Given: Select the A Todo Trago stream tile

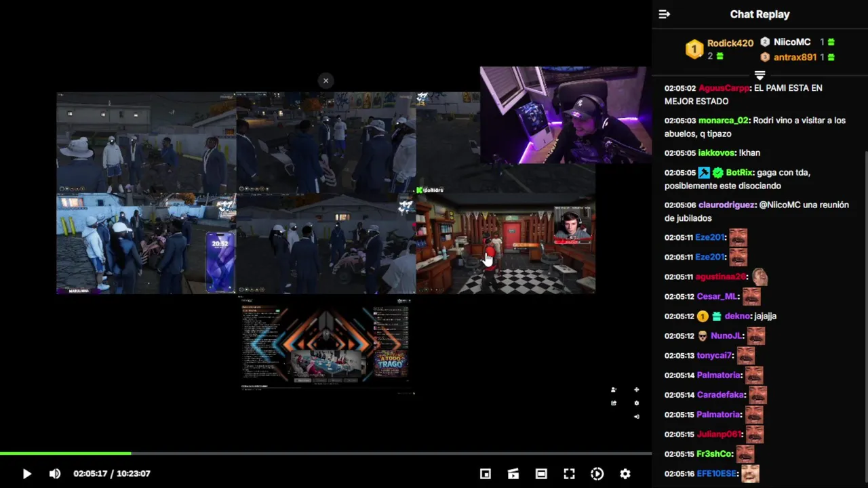Looking at the screenshot, I should [326, 347].
